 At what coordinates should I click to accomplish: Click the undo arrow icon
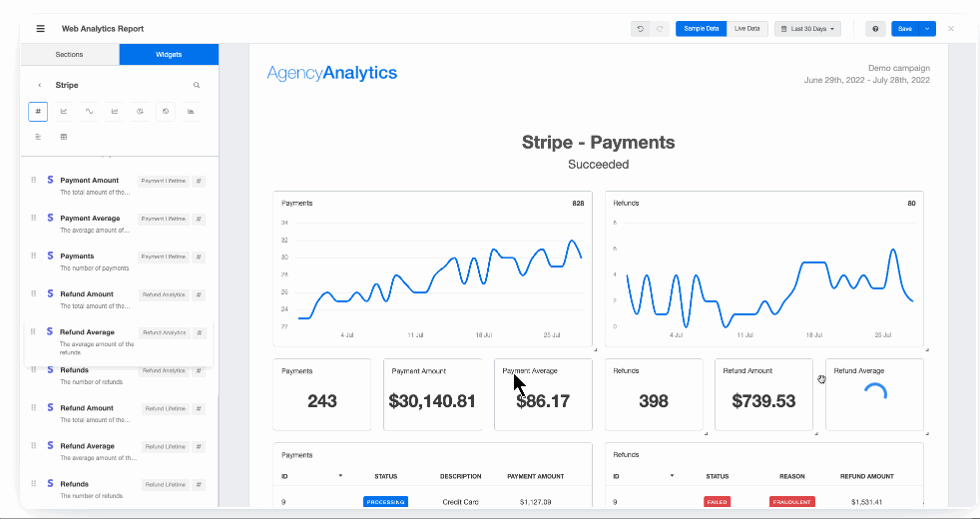[641, 29]
